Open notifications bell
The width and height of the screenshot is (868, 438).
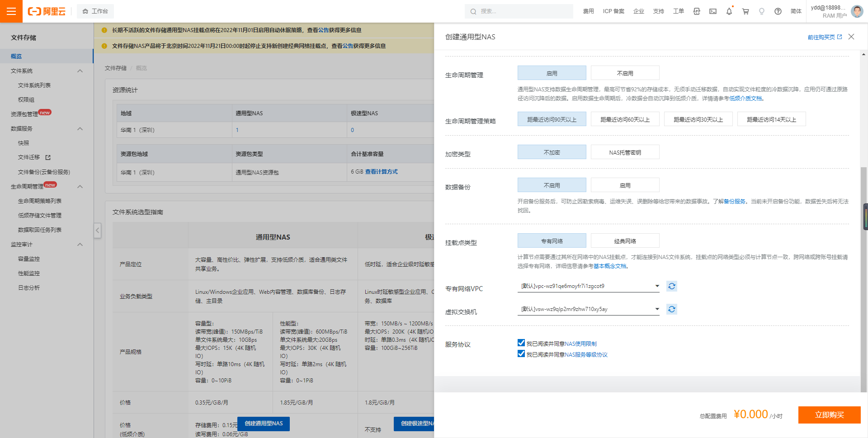pyautogui.click(x=729, y=11)
